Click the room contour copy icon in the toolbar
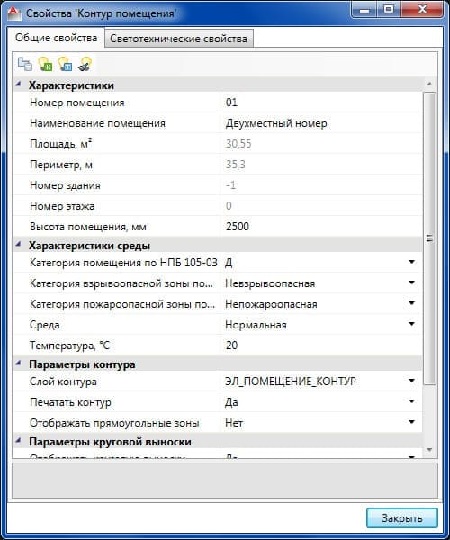Image resolution: width=450 pixels, height=540 pixels. coord(25,64)
